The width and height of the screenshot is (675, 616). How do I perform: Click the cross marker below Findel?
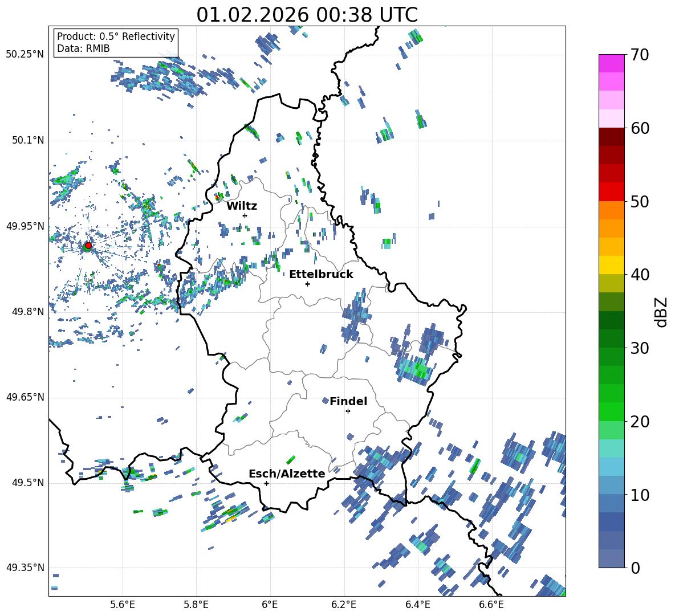click(x=348, y=411)
